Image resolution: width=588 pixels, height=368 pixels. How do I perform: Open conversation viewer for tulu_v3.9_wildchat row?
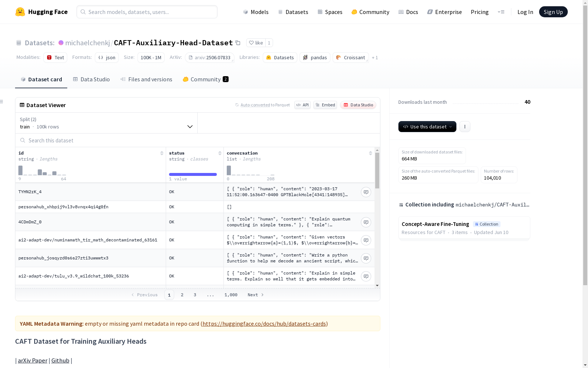[366, 276]
